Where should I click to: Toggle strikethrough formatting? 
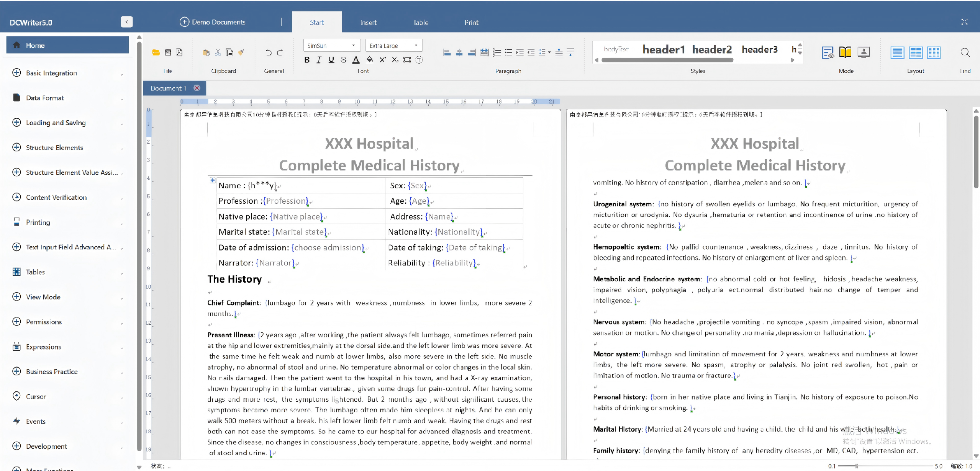344,60
